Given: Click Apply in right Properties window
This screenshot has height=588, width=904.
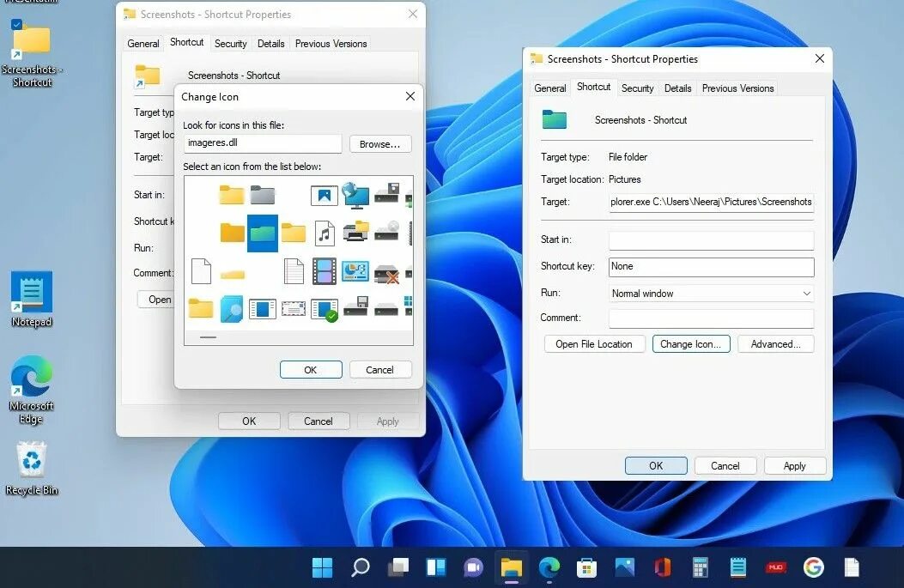Looking at the screenshot, I should pyautogui.click(x=794, y=466).
